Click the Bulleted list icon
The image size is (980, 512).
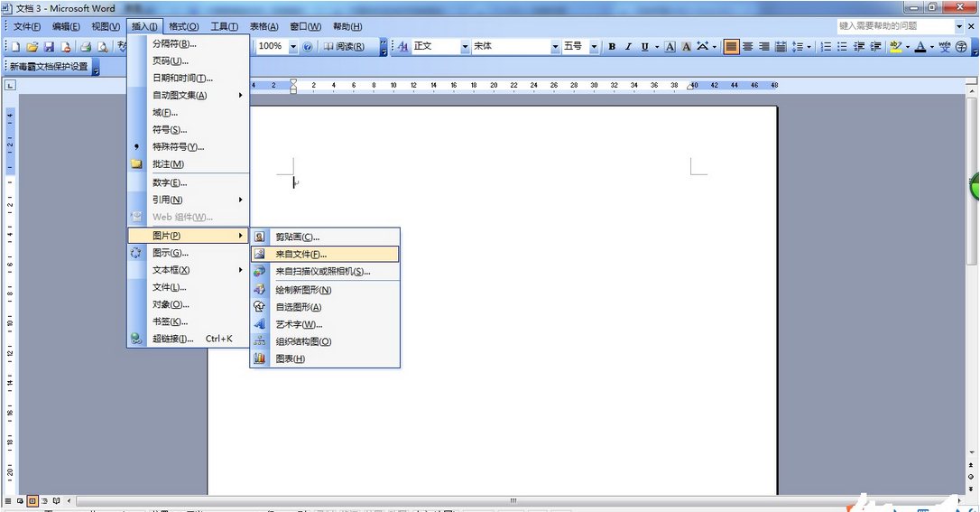pyautogui.click(x=842, y=47)
